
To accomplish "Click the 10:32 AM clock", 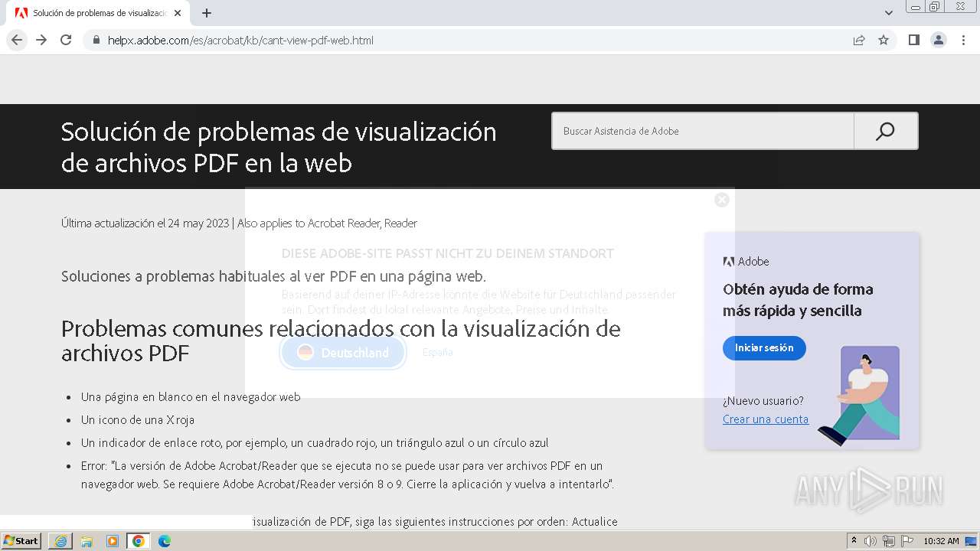I will [941, 541].
